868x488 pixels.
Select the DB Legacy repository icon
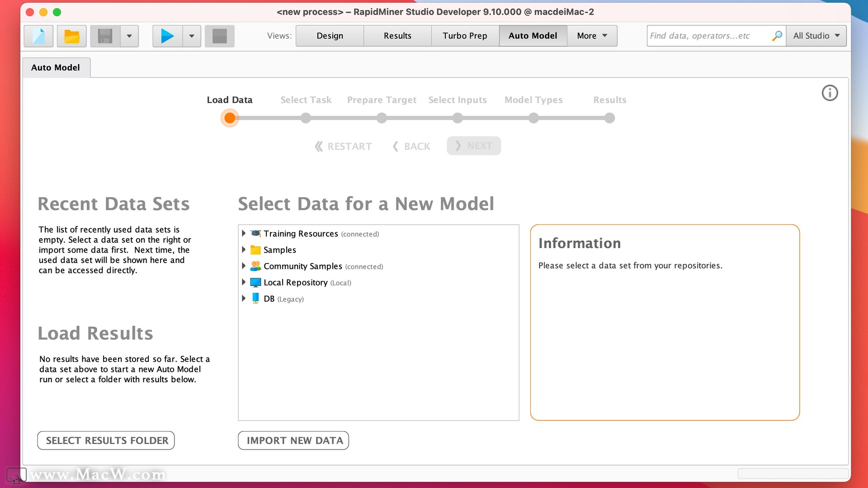point(255,298)
